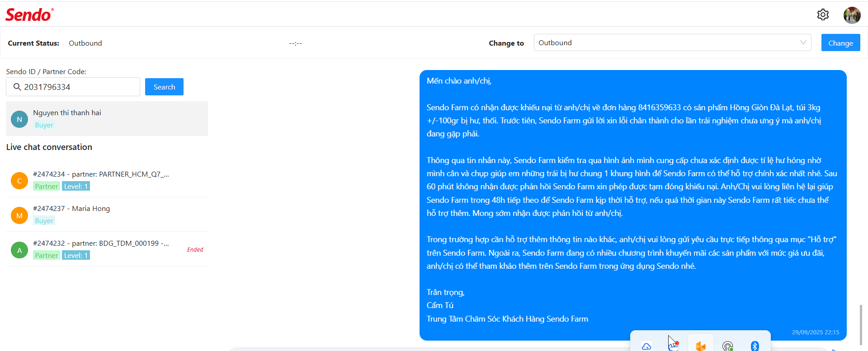Click the M avatar for Maria Hong

pyautogui.click(x=19, y=215)
